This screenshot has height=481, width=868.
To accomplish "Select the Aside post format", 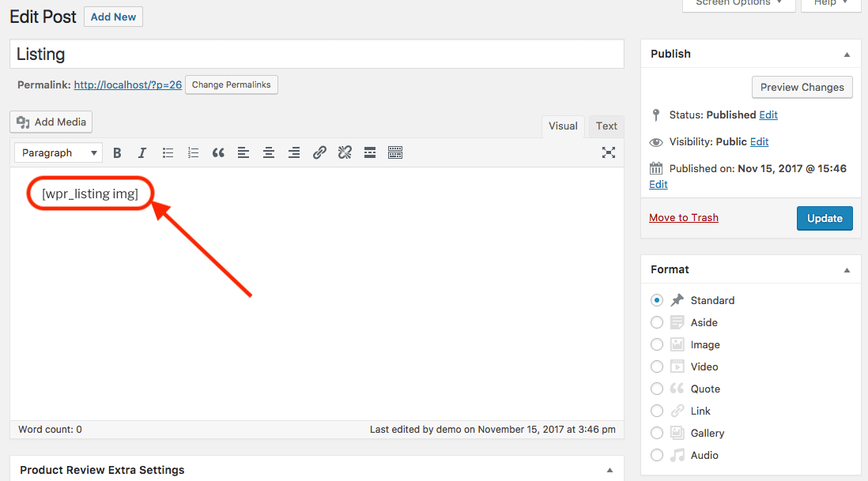I will tap(657, 322).
